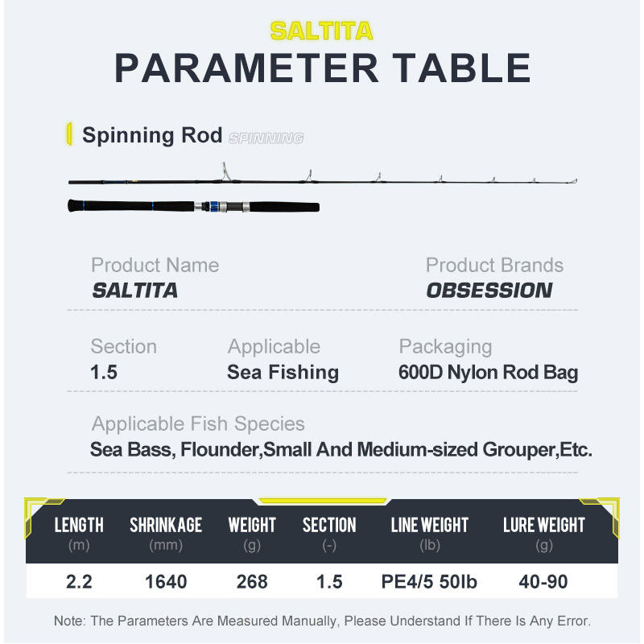The image size is (644, 644).
Task: Click the PE4/5 50lb line weight cell
Action: click(429, 580)
